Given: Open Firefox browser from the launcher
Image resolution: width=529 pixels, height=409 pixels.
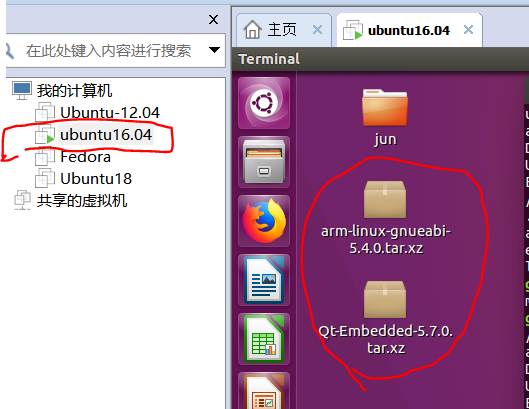Looking at the screenshot, I should point(264,221).
